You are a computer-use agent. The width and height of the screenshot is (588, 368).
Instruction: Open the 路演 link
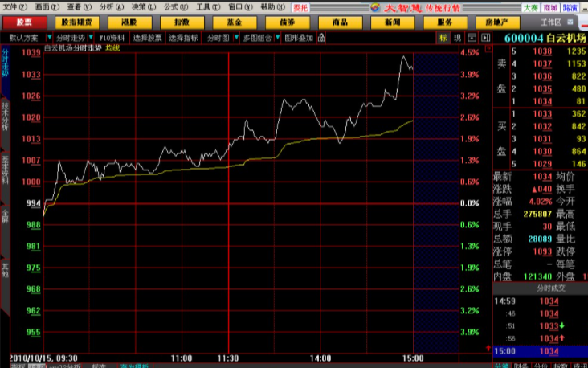point(570,7)
